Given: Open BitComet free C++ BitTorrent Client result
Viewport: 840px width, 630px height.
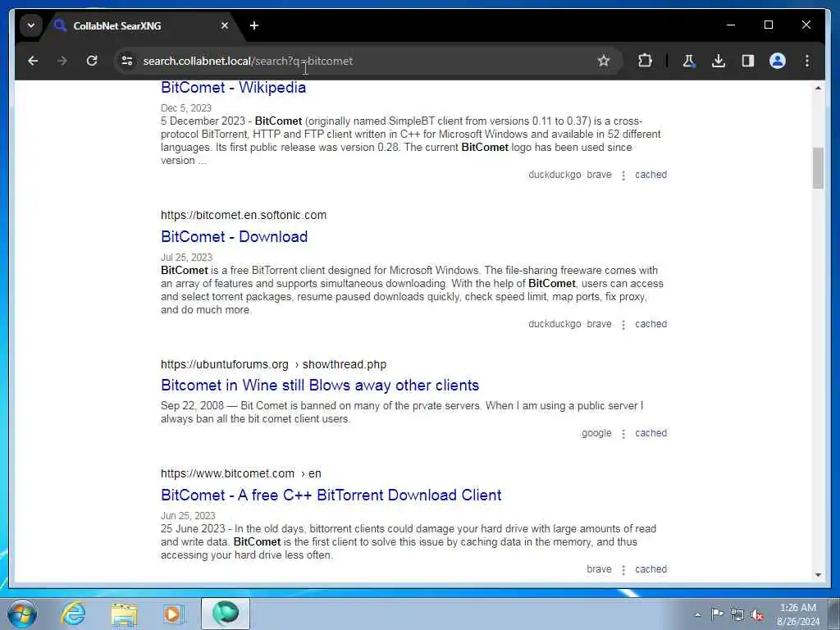Looking at the screenshot, I should 331,495.
